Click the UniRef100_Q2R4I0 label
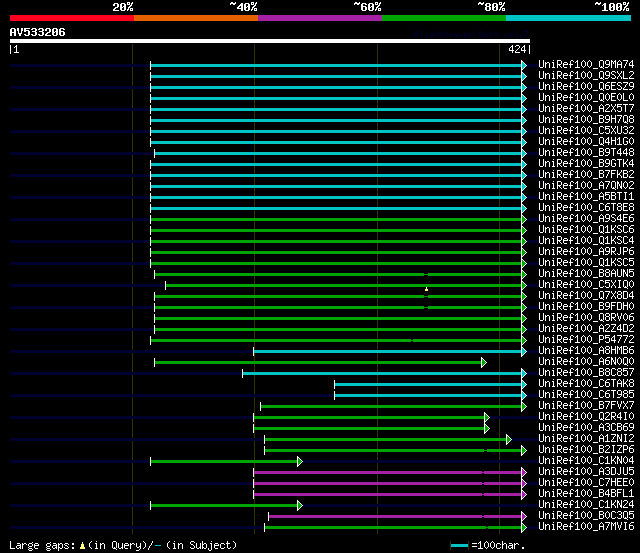Viewport: 640px width, 553px height. tap(586, 417)
